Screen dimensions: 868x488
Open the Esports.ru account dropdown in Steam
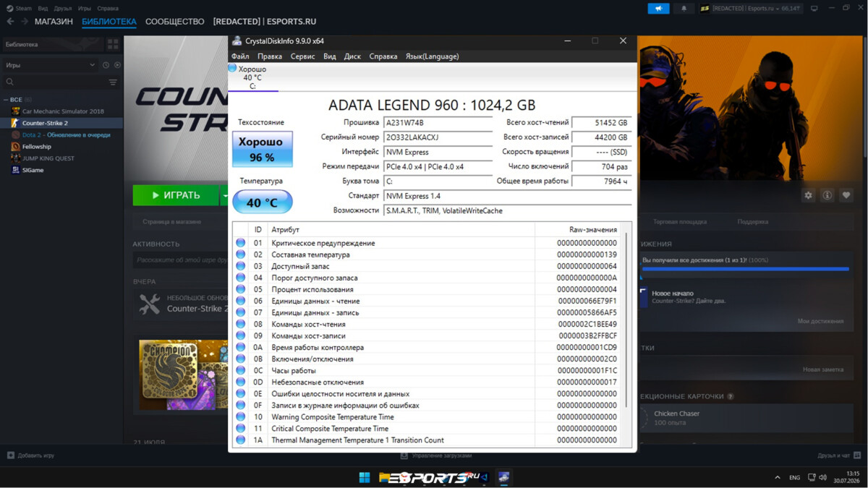point(750,9)
